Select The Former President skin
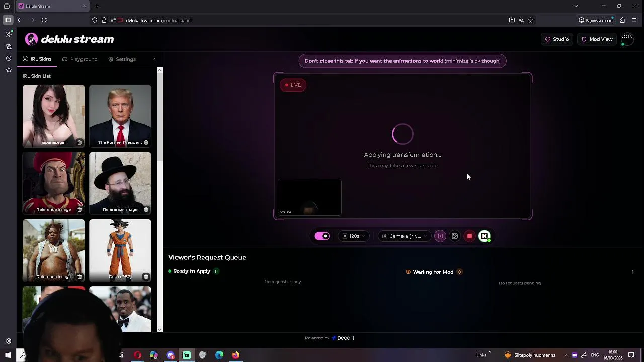This screenshot has height=362, width=644. tap(120, 116)
